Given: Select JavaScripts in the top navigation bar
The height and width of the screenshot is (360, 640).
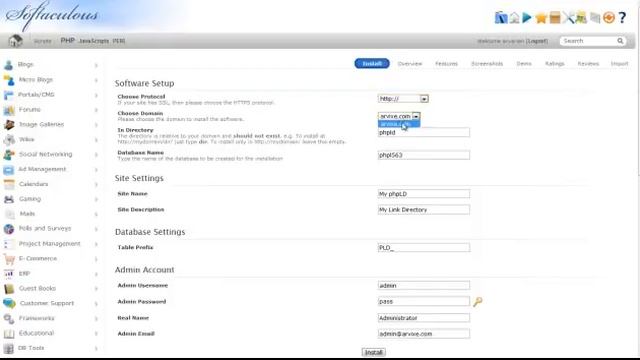Looking at the screenshot, I should (94, 41).
